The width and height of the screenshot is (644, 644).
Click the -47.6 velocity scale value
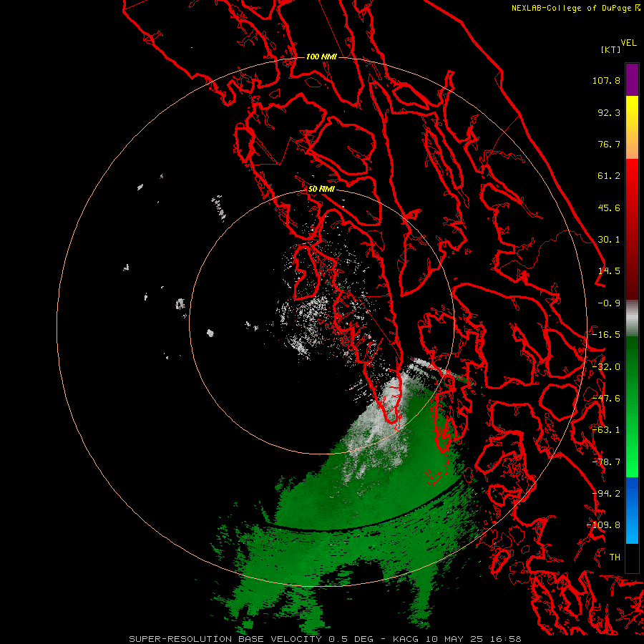[x=606, y=399]
